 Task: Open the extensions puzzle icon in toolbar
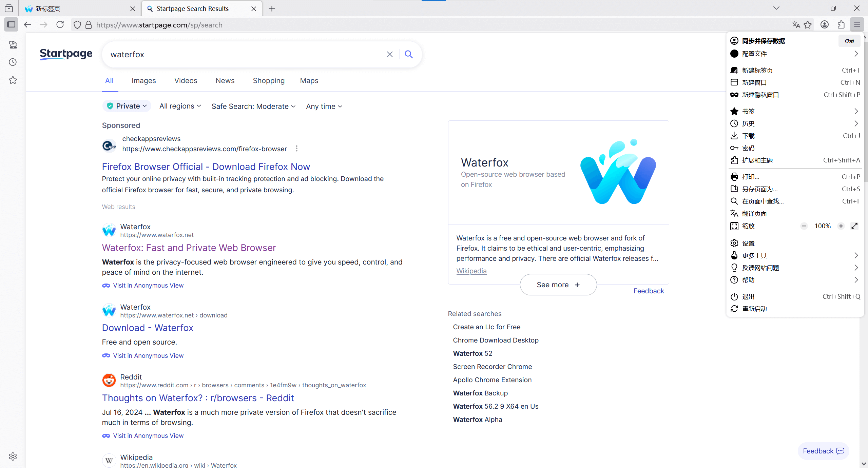[841, 25]
